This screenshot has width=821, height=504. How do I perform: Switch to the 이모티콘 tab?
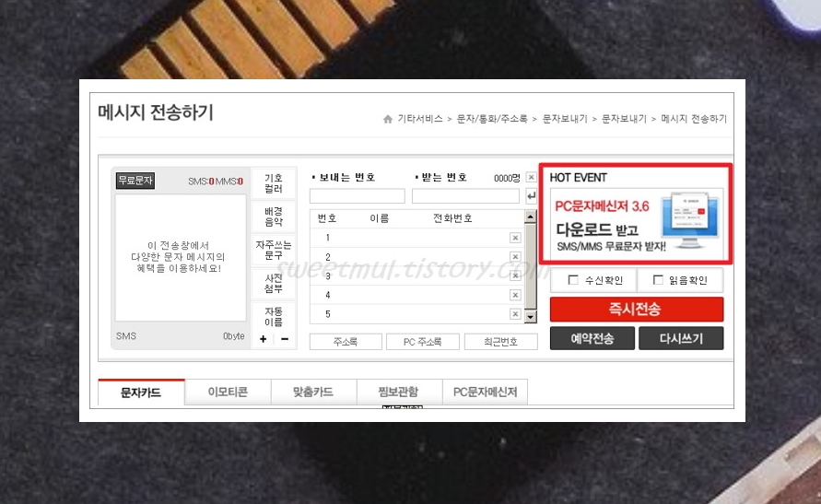pyautogui.click(x=228, y=392)
